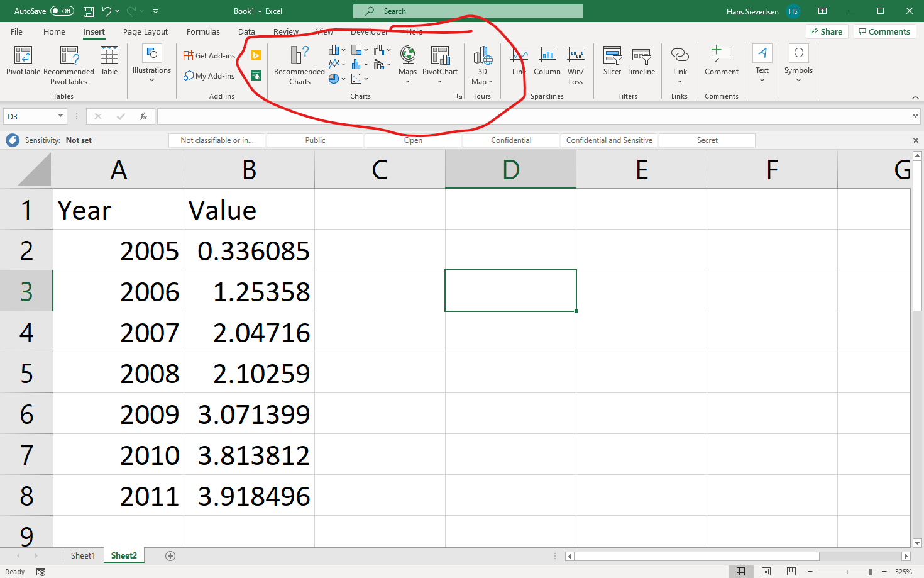Click the horizontal scrollbar
Image resolution: width=924 pixels, height=578 pixels.
(x=696, y=556)
